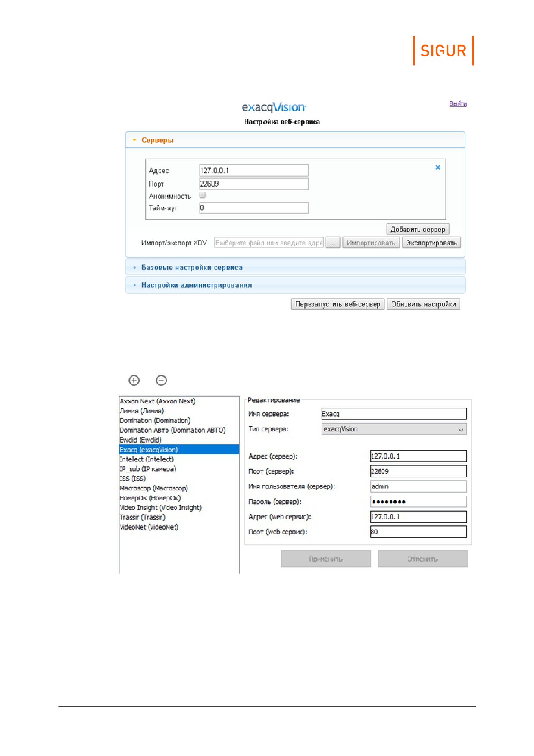Select Axxon Next in server list
This screenshot has height=756, width=534.
point(179,401)
